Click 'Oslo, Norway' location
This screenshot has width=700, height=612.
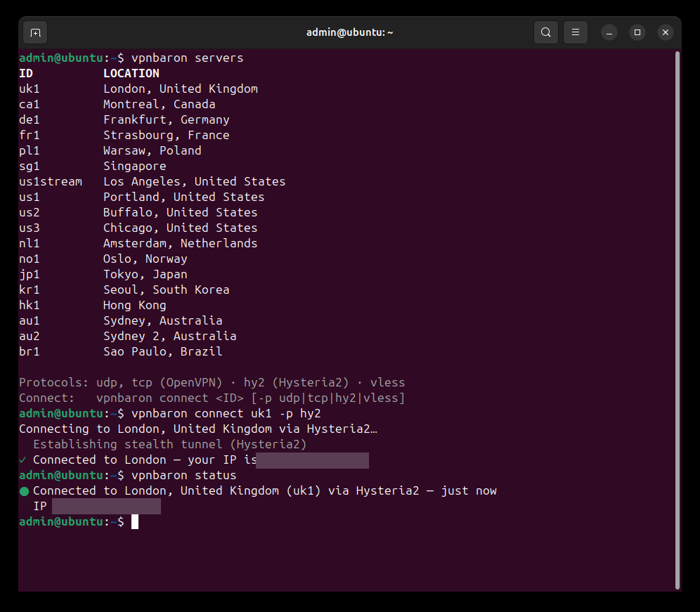click(x=145, y=259)
